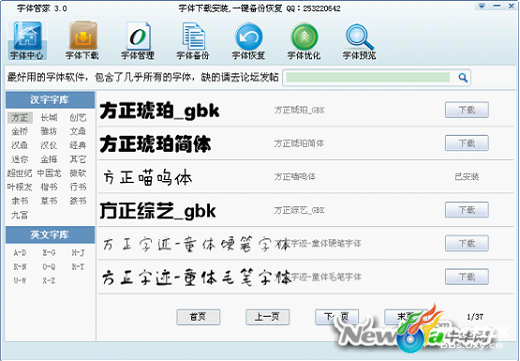Show 草书 style fonts
520x361 pixels.
pyautogui.click(x=49, y=201)
